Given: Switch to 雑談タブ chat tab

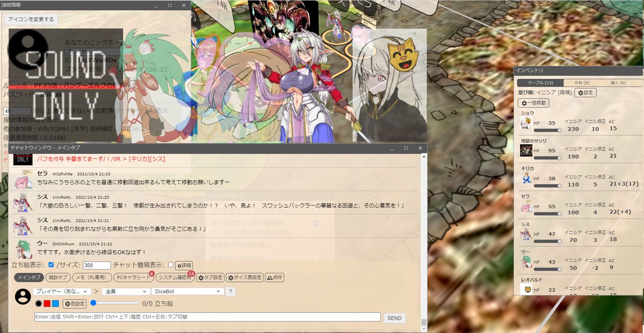Looking at the screenshot, I should 58,277.
